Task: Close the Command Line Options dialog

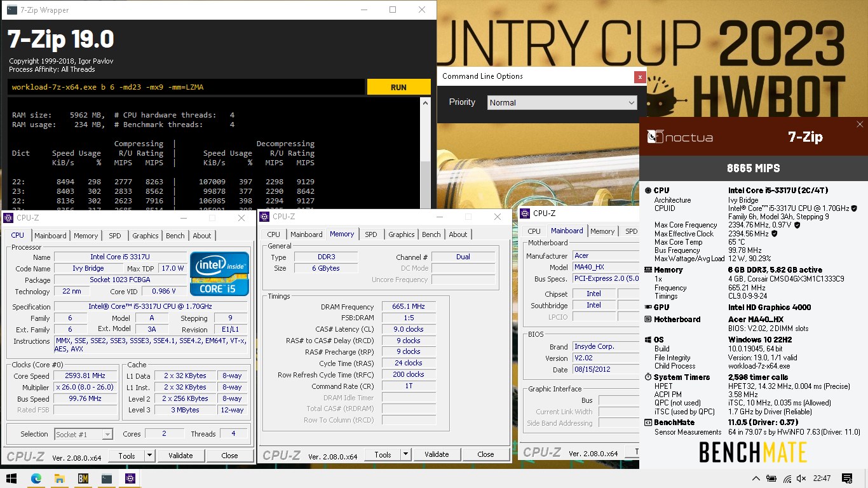Action: [x=639, y=77]
